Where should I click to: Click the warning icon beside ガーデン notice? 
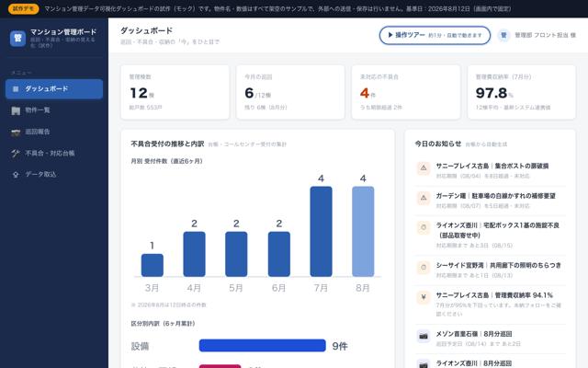(424, 198)
